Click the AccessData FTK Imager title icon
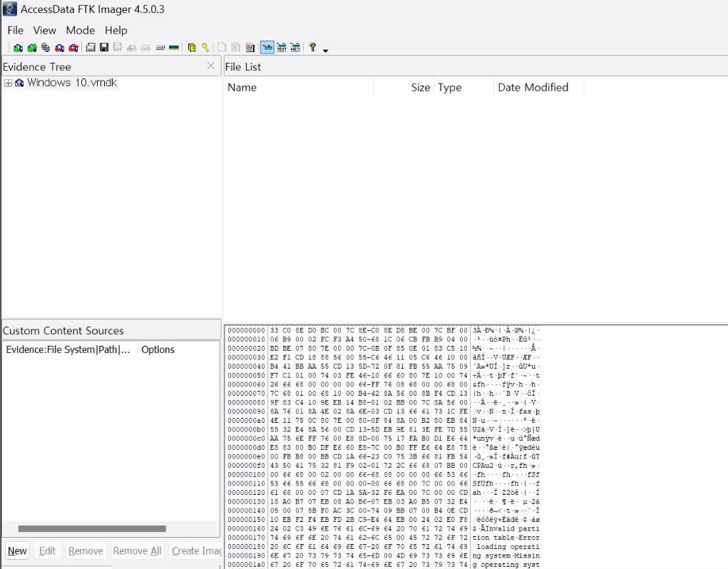The width and height of the screenshot is (728, 569). [x=10, y=9]
